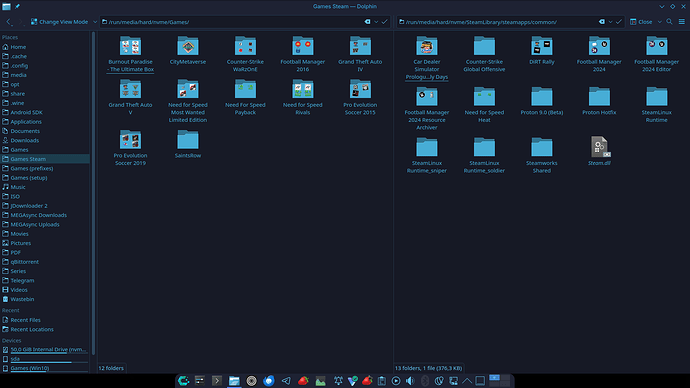Click the Change View Mode button
The height and width of the screenshot is (388, 690).
coord(59,22)
